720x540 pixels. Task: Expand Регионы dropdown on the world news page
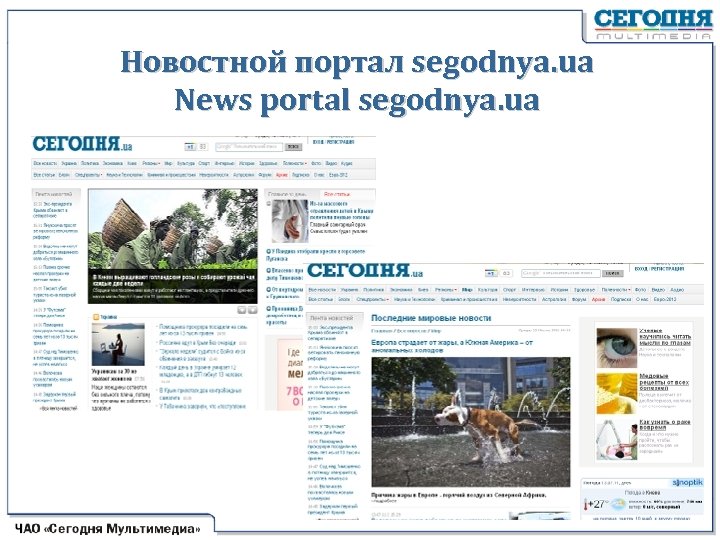(x=446, y=290)
